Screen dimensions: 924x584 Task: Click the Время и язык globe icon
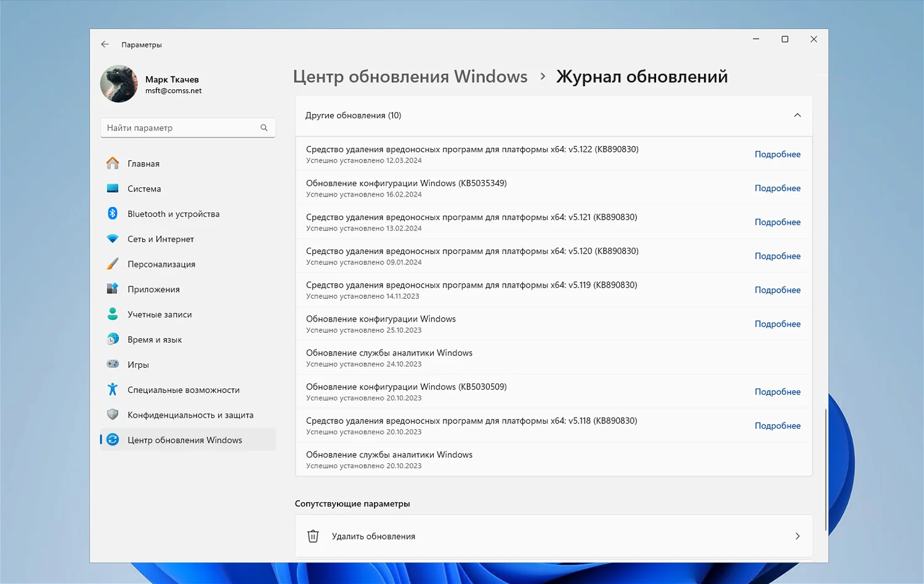(x=113, y=339)
